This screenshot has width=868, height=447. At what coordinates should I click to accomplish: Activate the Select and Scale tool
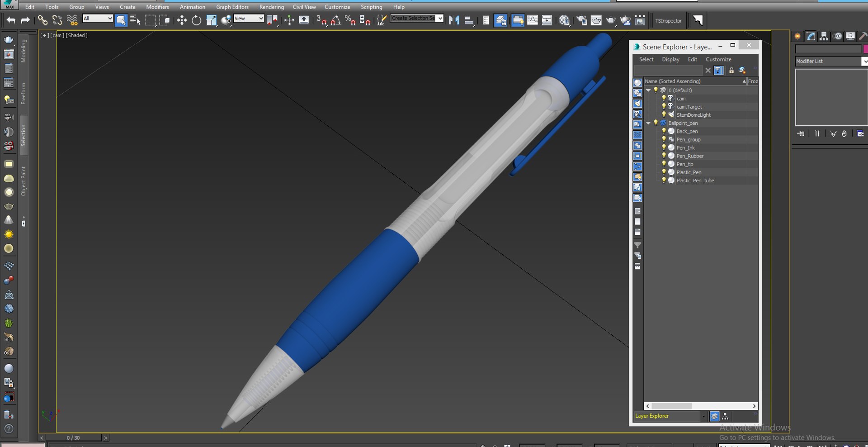tap(211, 20)
